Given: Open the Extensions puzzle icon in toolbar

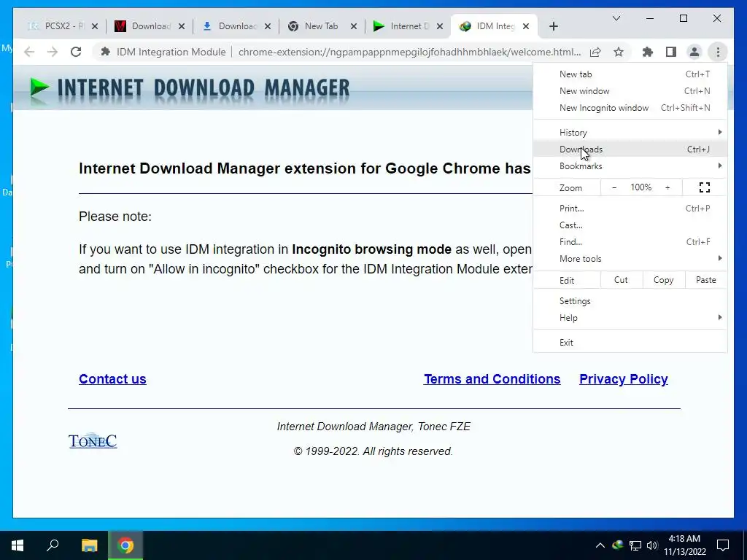Looking at the screenshot, I should pos(648,52).
